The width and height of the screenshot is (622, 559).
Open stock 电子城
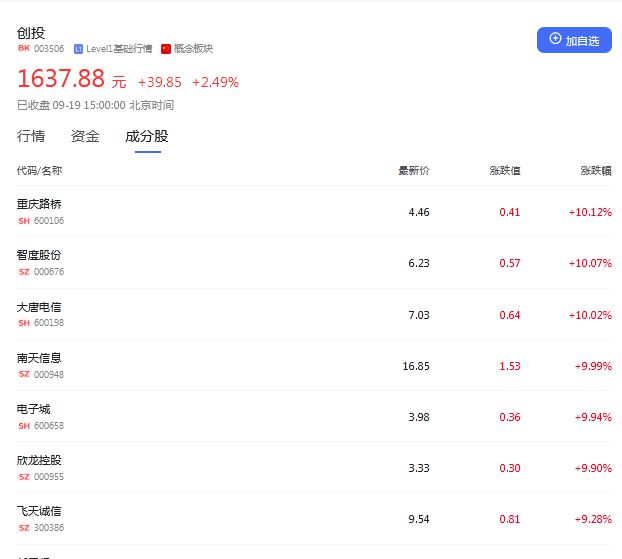[x=33, y=409]
